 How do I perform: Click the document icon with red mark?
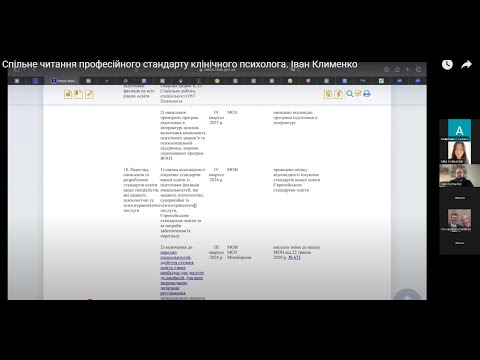tap(338, 94)
